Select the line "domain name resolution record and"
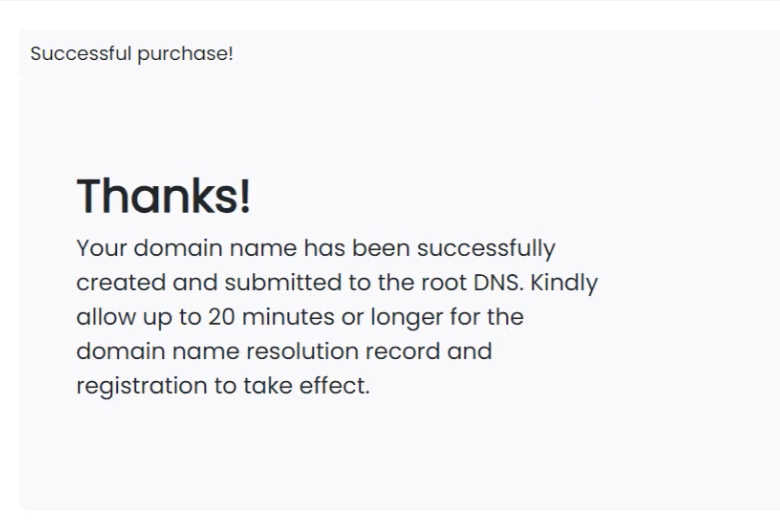Screen dimensions: 780x530 284,352
